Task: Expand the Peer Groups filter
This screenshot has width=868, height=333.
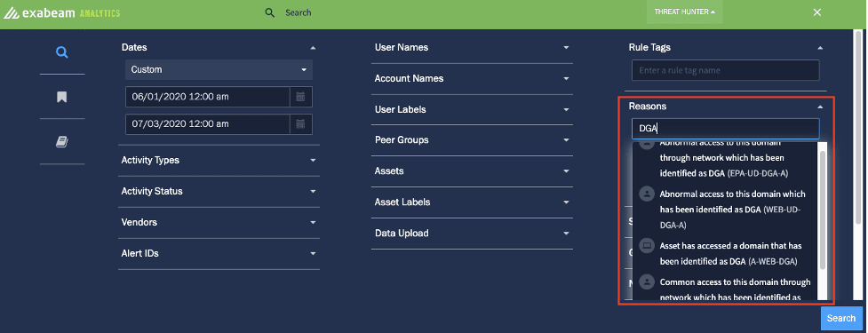Action: click(472, 140)
